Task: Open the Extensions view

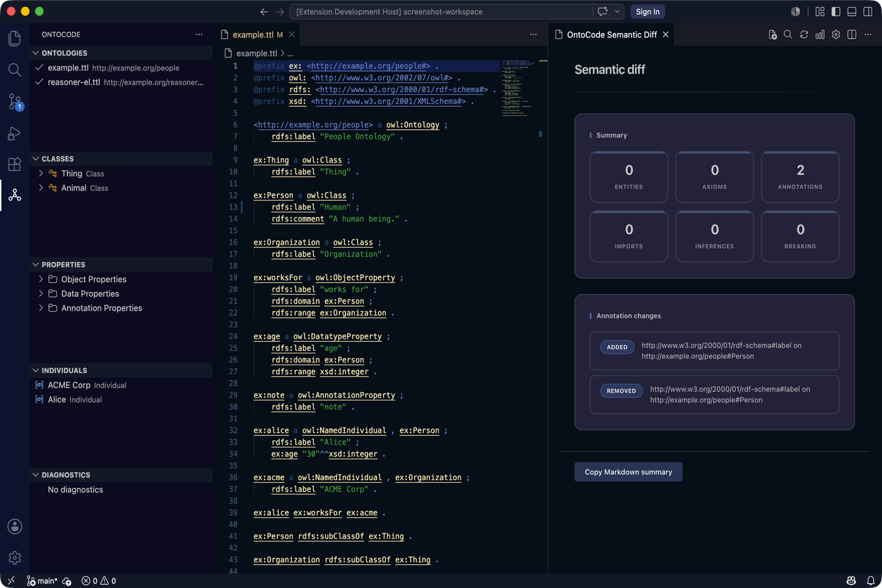Action: tap(15, 164)
